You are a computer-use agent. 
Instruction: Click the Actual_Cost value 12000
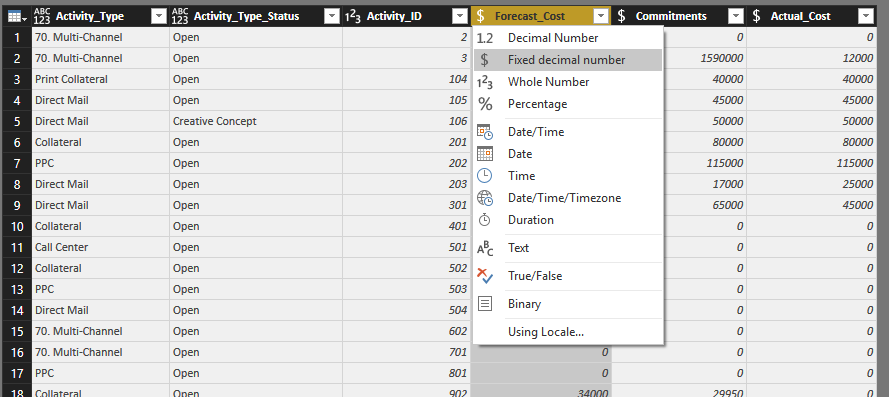point(811,58)
